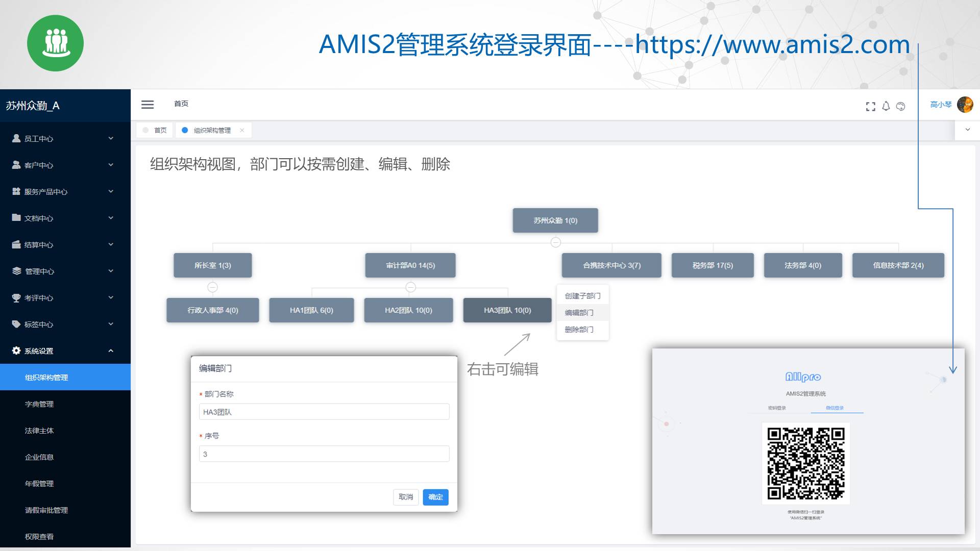Toggle the hamburger menu icon

[148, 105]
